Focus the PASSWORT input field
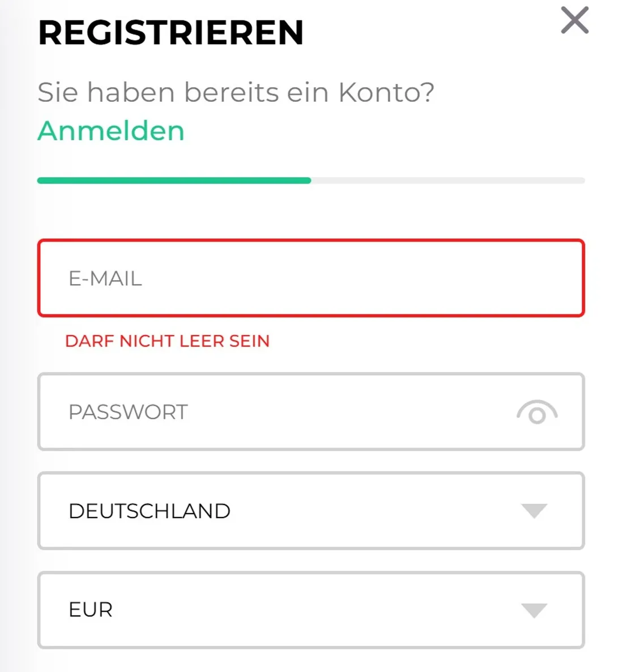Viewport: 623px width, 672px height. point(283,412)
